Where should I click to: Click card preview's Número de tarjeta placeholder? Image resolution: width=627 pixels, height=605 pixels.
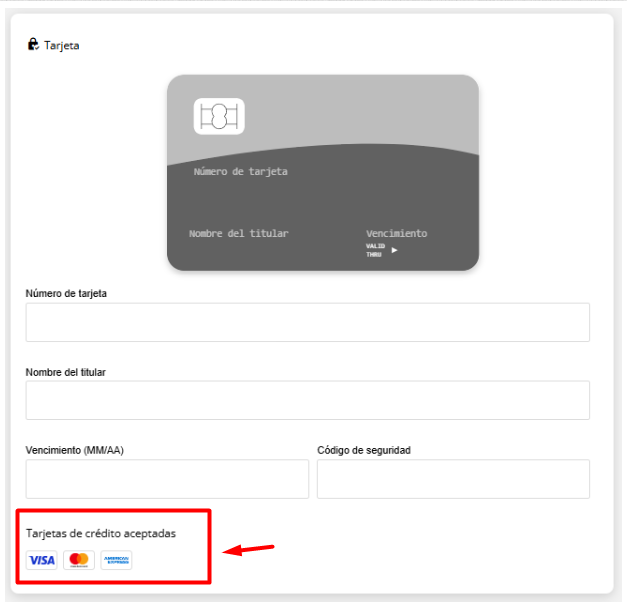point(240,172)
